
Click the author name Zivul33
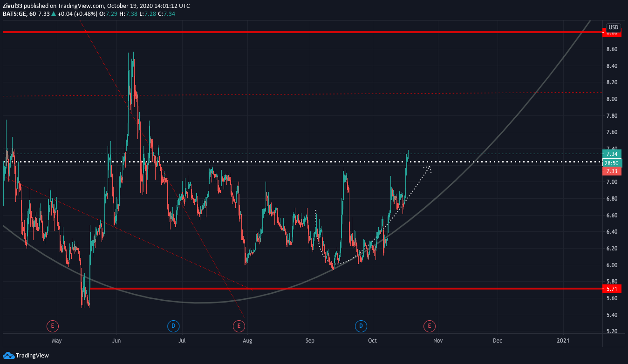pyautogui.click(x=13, y=6)
